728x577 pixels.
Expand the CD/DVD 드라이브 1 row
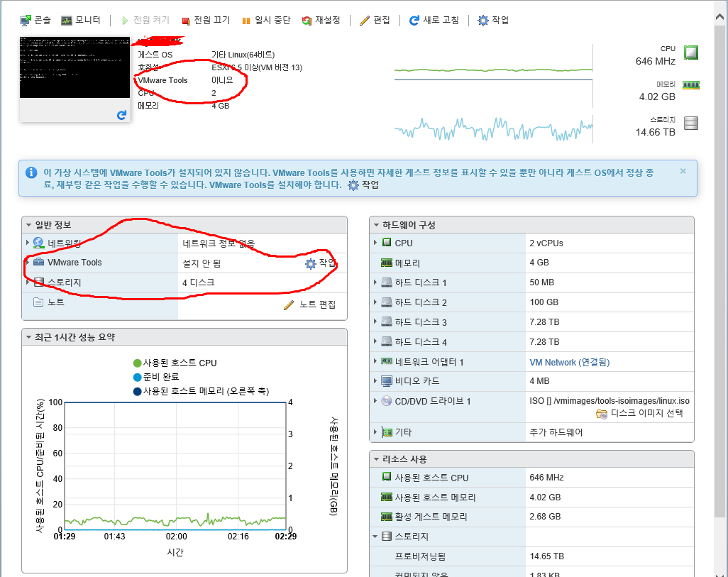[x=375, y=400]
